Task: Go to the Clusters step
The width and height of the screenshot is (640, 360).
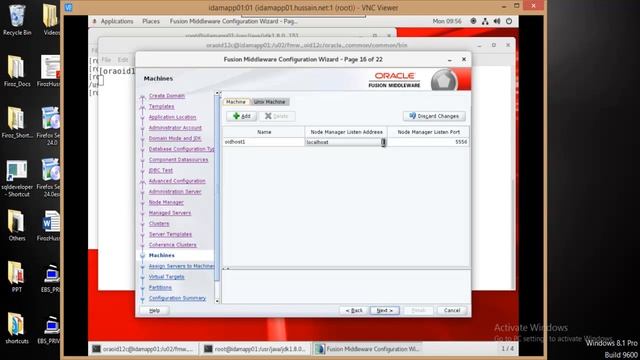Action: click(159, 223)
